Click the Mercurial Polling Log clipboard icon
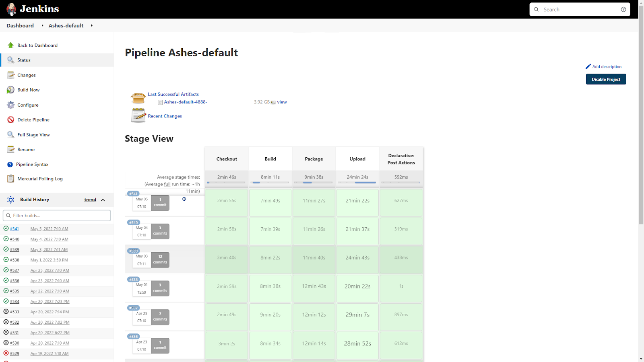644x362 pixels. (10, 179)
